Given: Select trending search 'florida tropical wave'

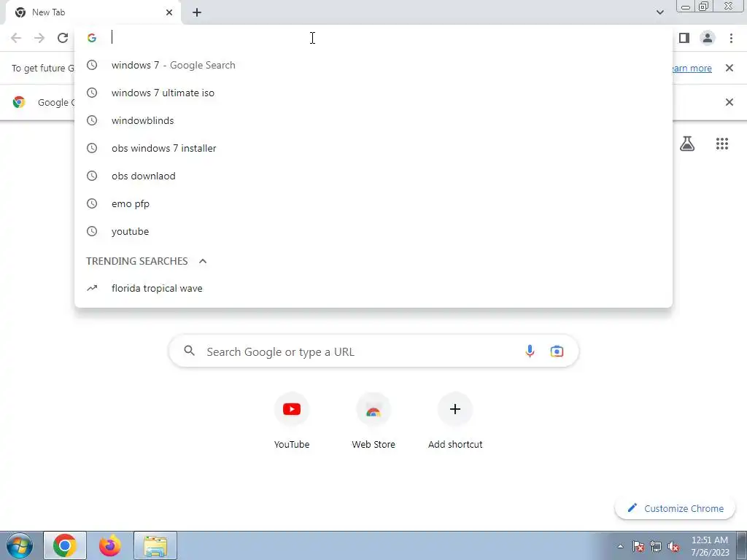Looking at the screenshot, I should (373, 288).
